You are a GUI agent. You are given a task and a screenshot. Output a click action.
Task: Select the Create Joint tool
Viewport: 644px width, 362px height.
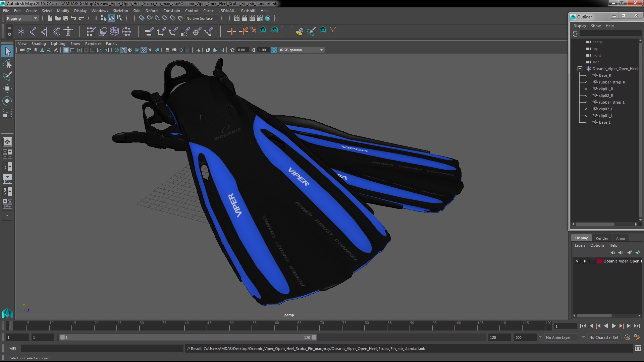pos(33,32)
